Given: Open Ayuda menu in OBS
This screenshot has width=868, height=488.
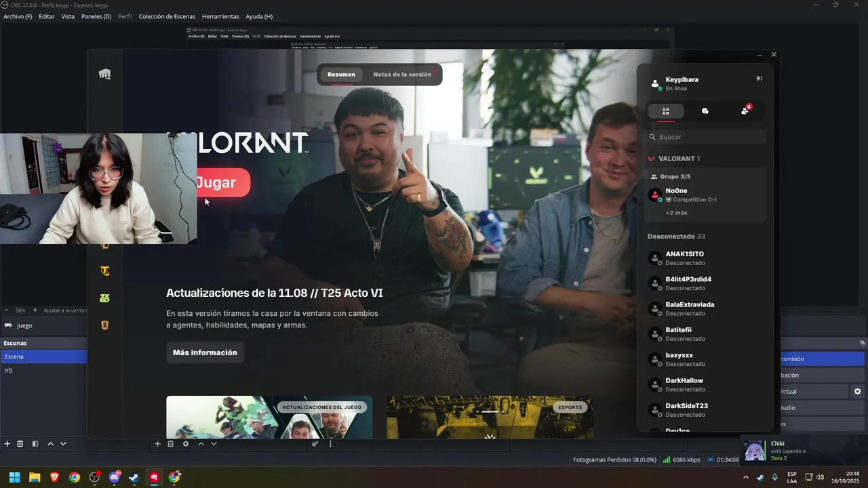Looking at the screenshot, I should coord(259,16).
